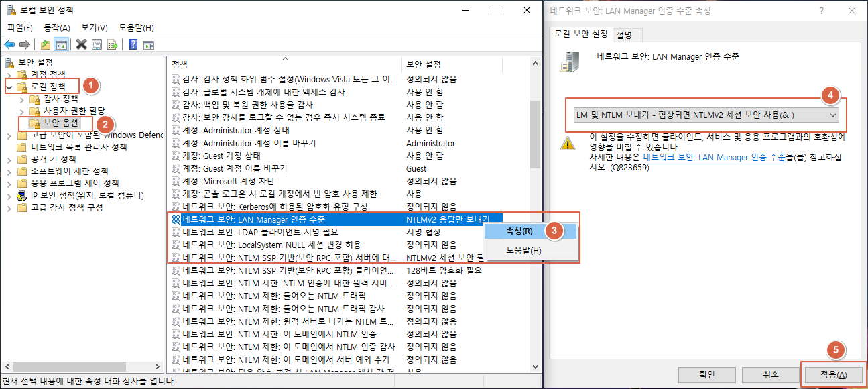Click the Back arrow toolbar icon
The height and width of the screenshot is (389, 868).
(9, 44)
